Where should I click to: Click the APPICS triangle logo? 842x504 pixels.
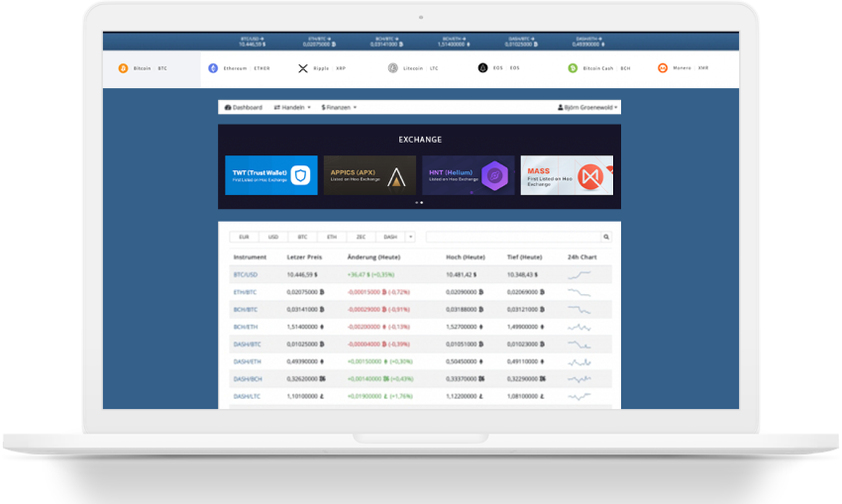coord(397,177)
